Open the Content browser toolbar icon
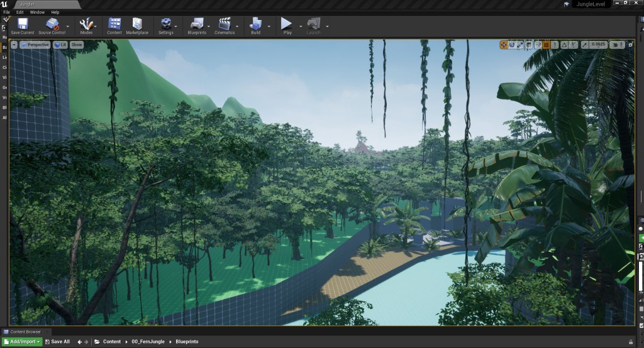The width and height of the screenshot is (644, 348). 114,26
